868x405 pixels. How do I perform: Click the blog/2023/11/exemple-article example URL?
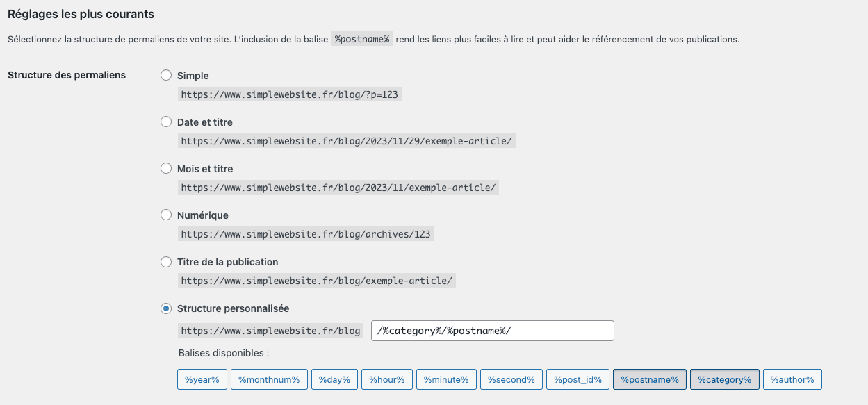click(x=338, y=188)
